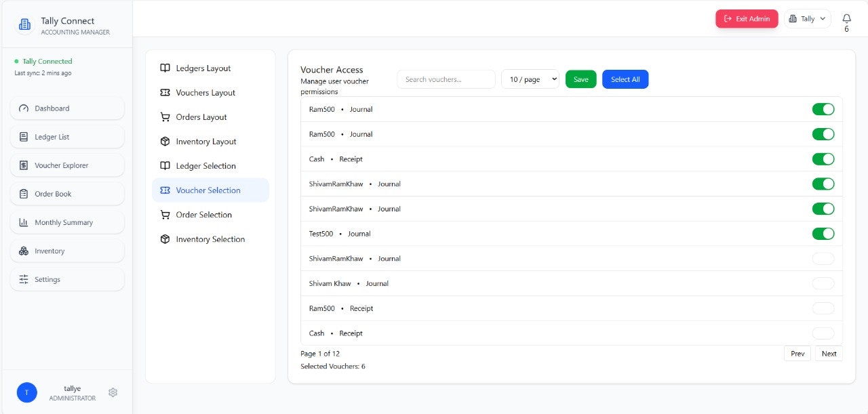The width and height of the screenshot is (868, 414).
Task: Open notifications bell icon
Action: pyautogui.click(x=846, y=18)
